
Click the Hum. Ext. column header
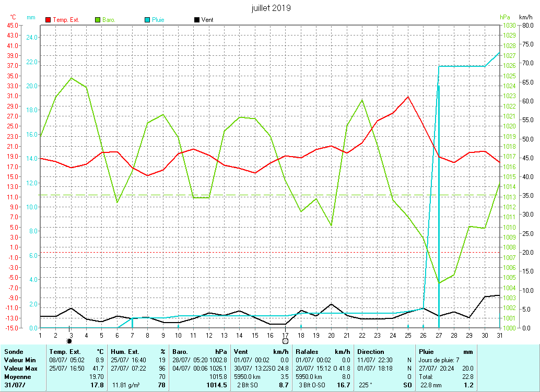125,352
